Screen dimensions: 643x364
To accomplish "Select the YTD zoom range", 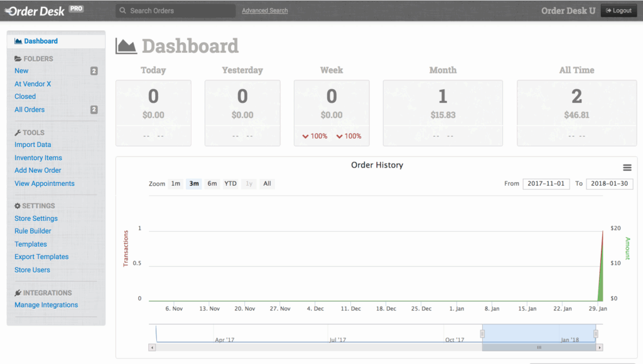I will pyautogui.click(x=230, y=184).
